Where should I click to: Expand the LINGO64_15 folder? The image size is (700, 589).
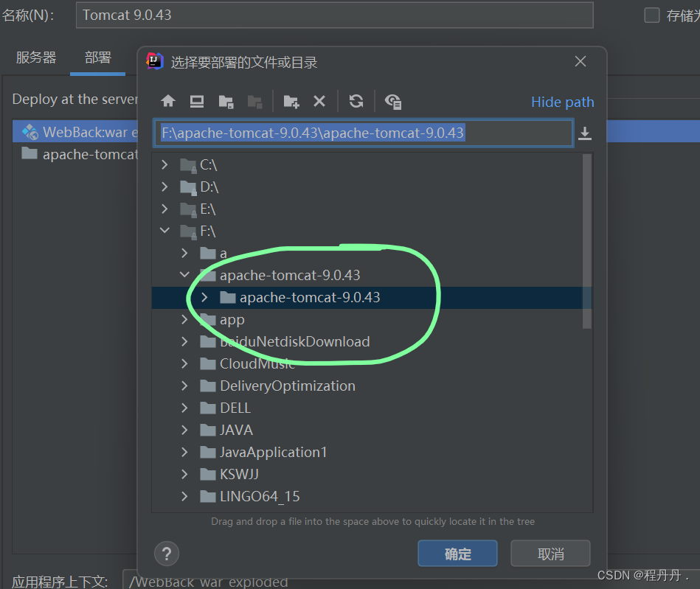184,496
